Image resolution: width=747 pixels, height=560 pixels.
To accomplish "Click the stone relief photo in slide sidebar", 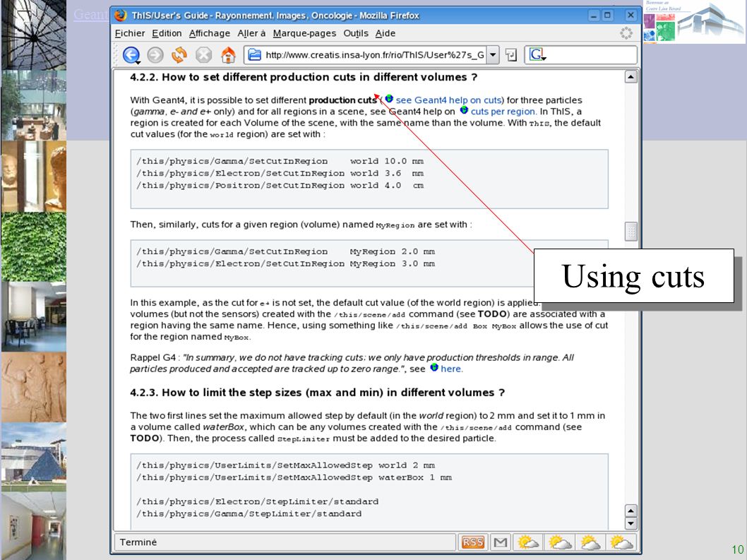I will 34,387.
